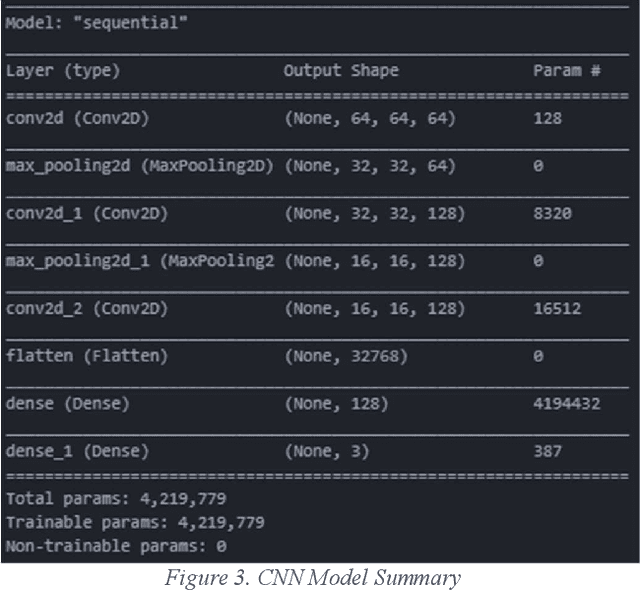Screen dimensions: 640x591
Task: Click the param count 128 for conv2d
Action: pos(547,118)
